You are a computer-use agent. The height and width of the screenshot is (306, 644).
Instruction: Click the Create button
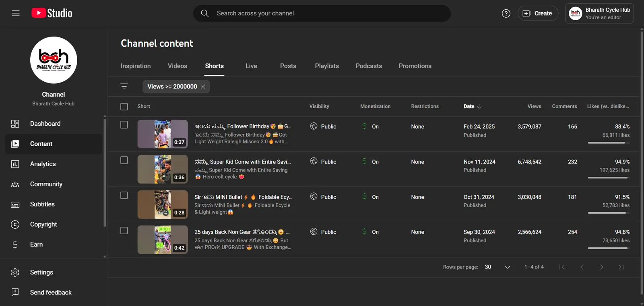click(x=538, y=13)
